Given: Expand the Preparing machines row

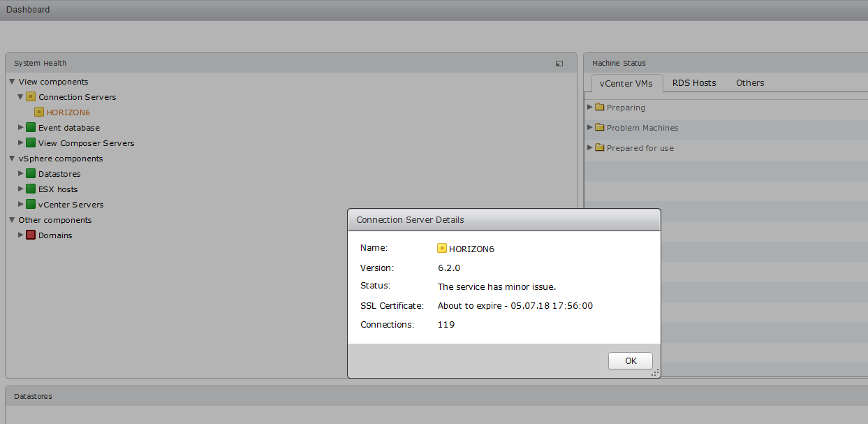Looking at the screenshot, I should tap(590, 107).
